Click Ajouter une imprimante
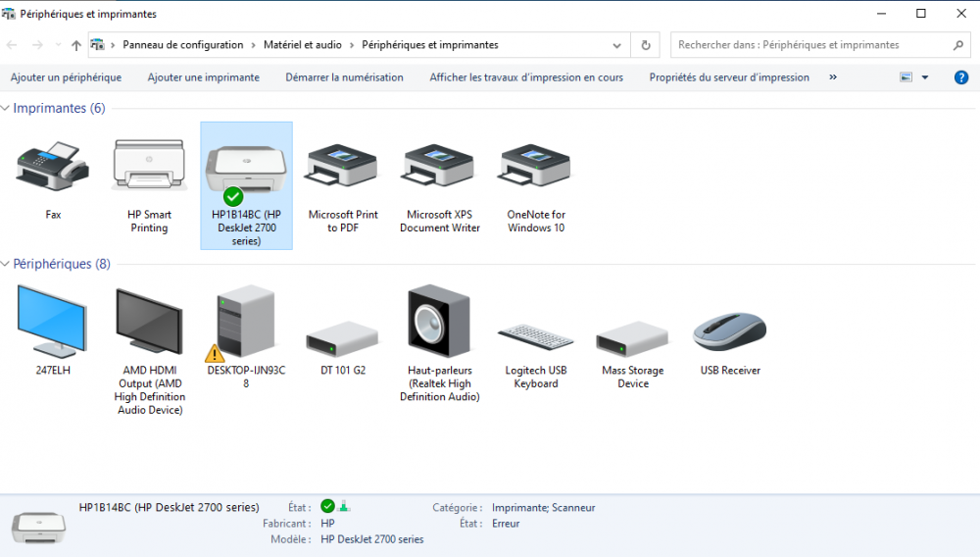The width and height of the screenshot is (980, 557). (x=203, y=77)
